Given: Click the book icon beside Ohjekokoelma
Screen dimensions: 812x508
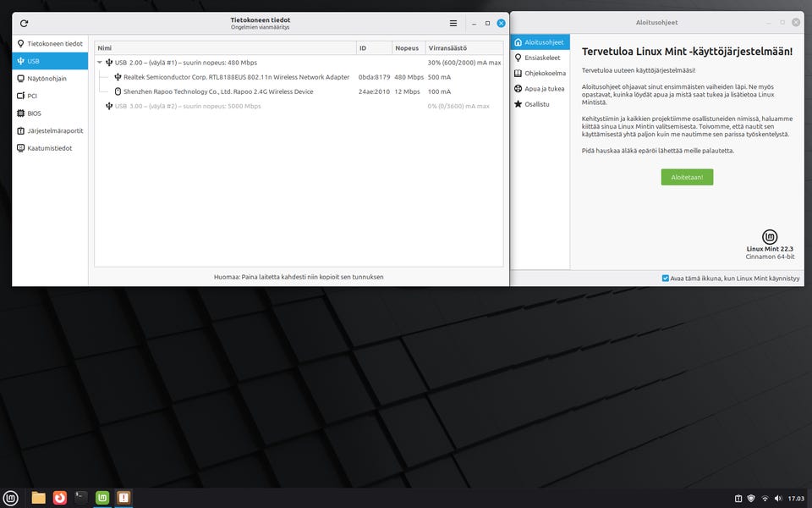Looking at the screenshot, I should pyautogui.click(x=518, y=73).
